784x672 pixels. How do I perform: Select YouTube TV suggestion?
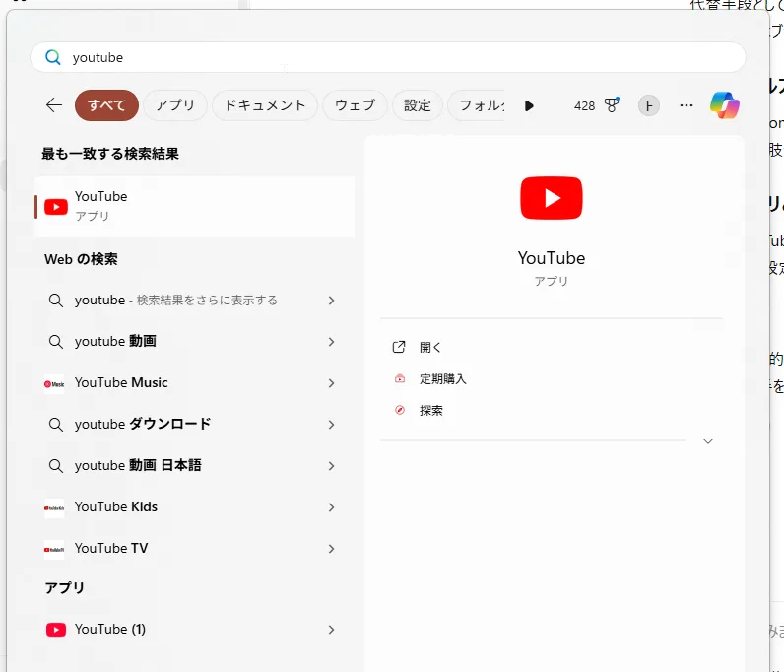[192, 549]
